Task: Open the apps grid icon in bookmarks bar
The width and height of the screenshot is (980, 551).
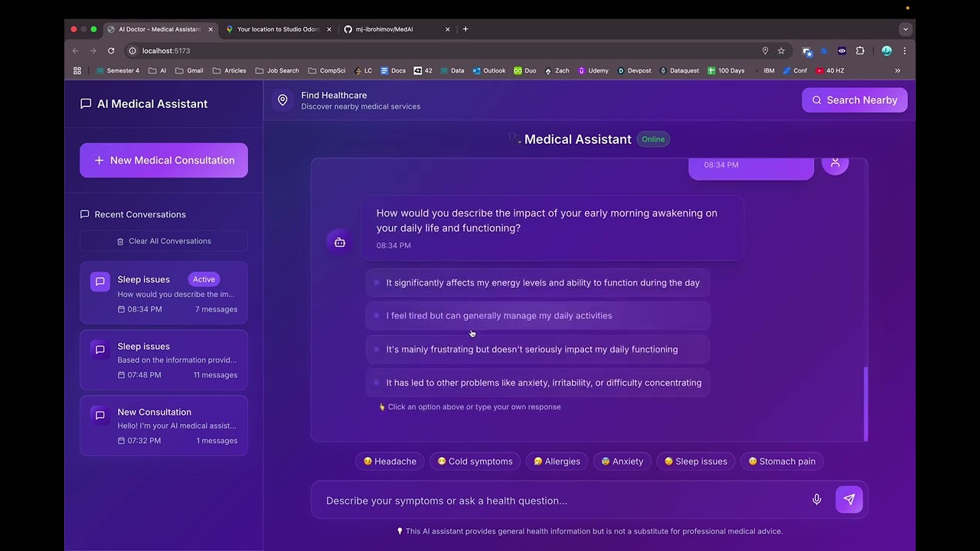Action: 77,70
